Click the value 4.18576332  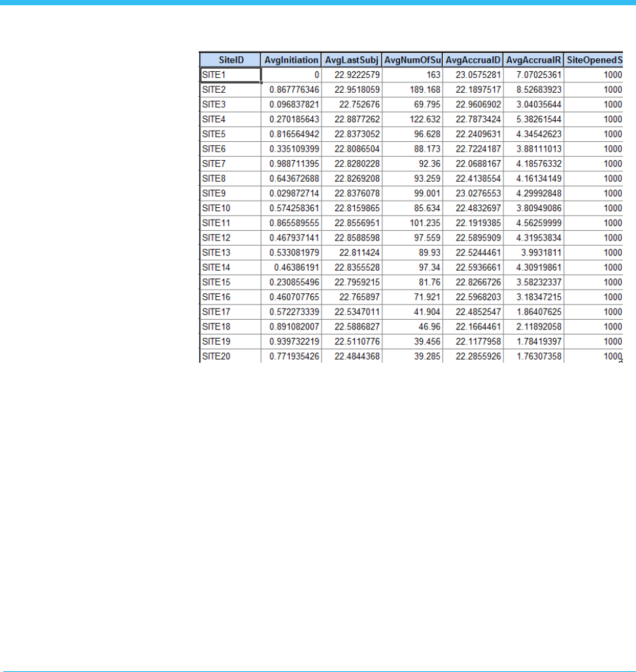pos(539,163)
